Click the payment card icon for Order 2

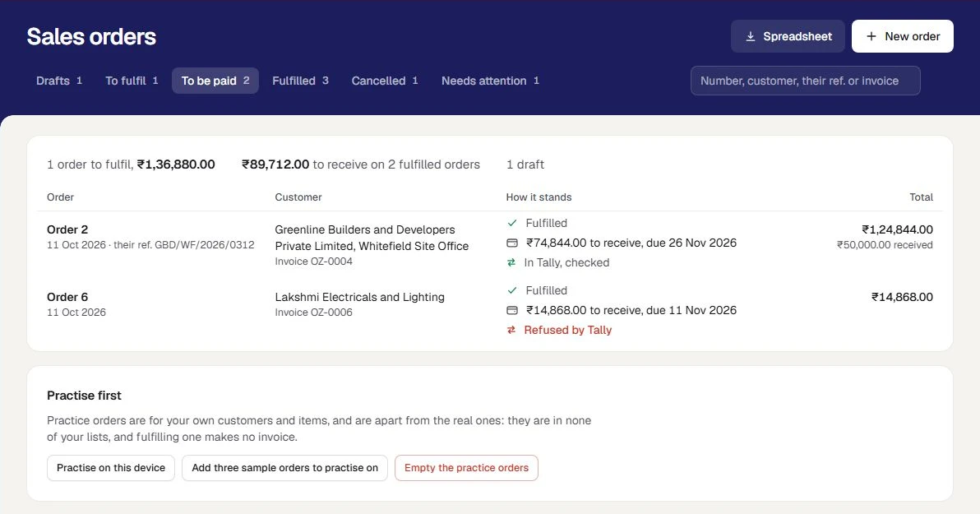click(512, 243)
